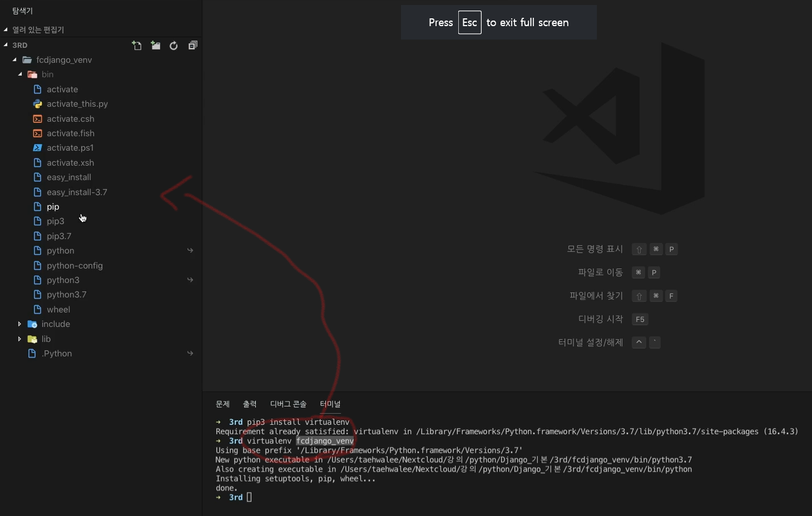The width and height of the screenshot is (812, 516).
Task: Select the pip file
Action: 53,207
